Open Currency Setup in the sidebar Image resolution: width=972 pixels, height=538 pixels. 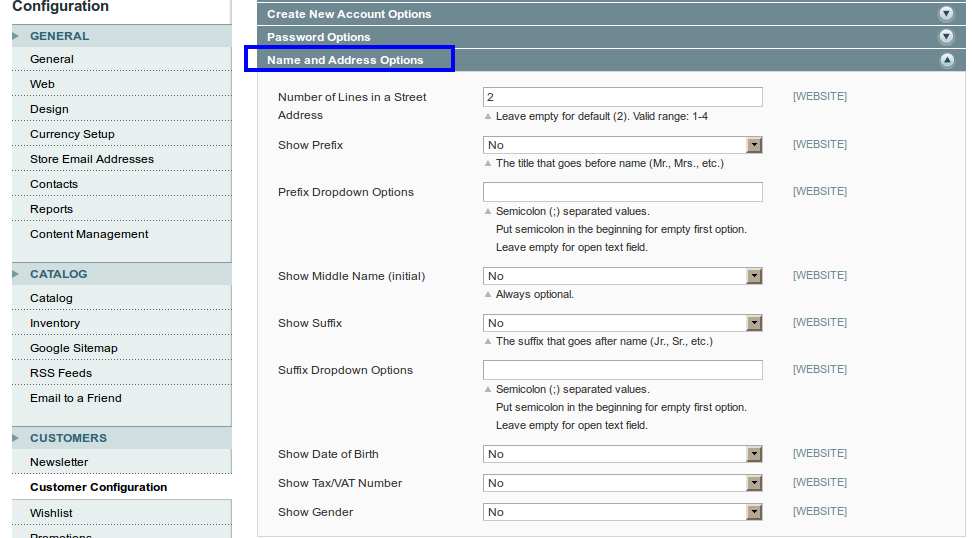coord(72,134)
